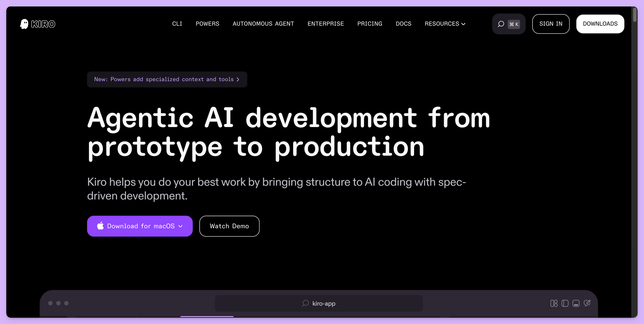Toggle the bottom panel icon in app preview
The image size is (644, 324).
[x=576, y=303]
